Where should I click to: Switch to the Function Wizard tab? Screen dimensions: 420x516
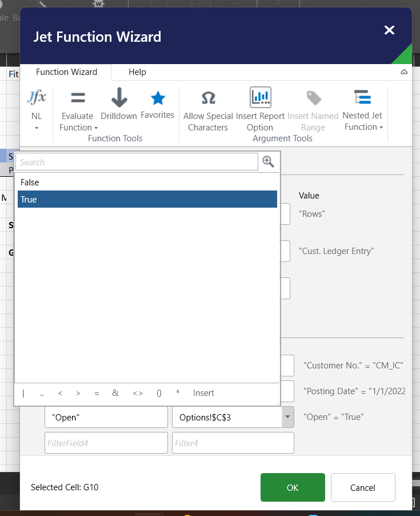[66, 72]
